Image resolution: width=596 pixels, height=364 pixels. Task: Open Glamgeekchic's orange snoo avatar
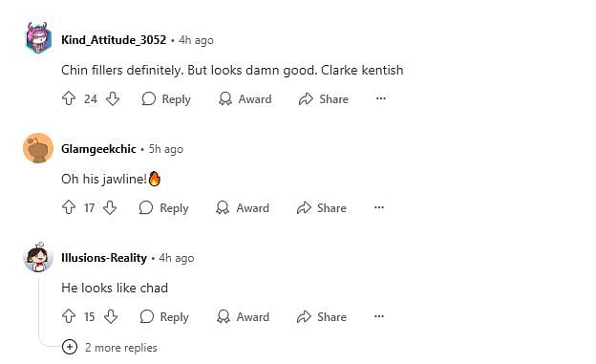[x=38, y=148]
